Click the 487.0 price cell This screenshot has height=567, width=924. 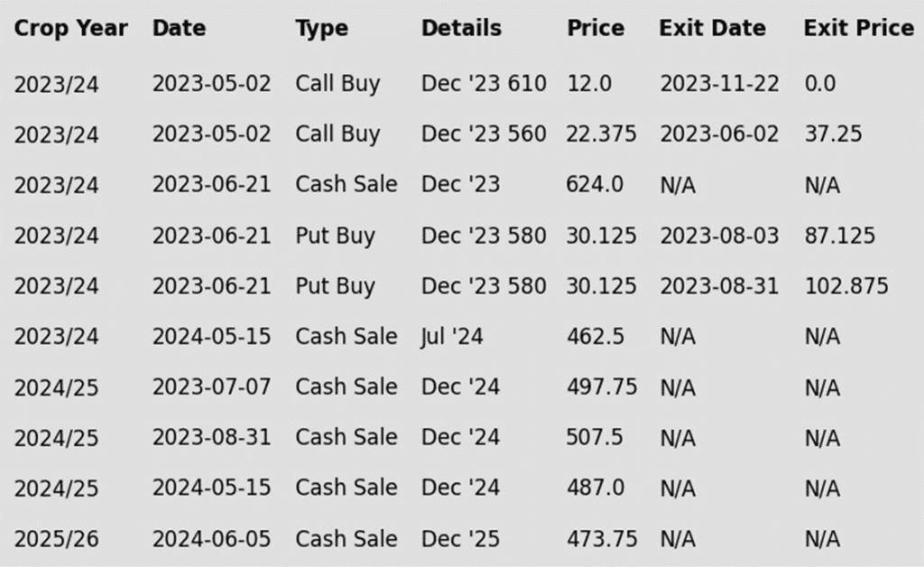(x=596, y=488)
